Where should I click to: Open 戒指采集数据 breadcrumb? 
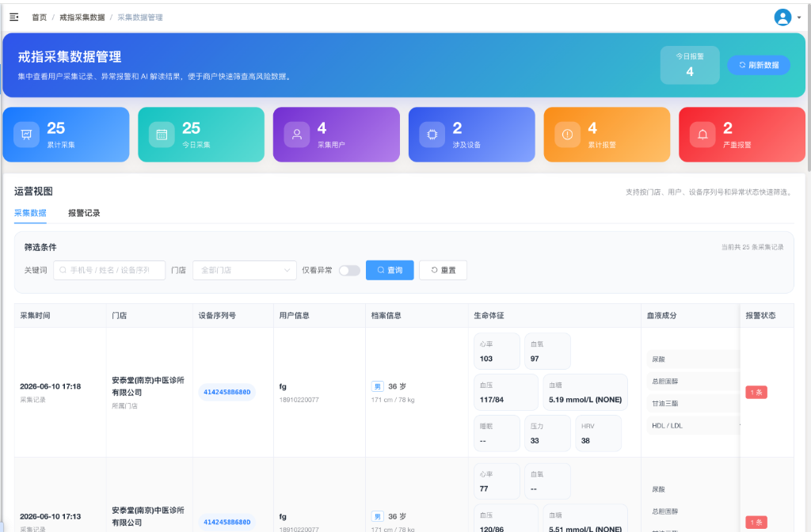coord(82,17)
